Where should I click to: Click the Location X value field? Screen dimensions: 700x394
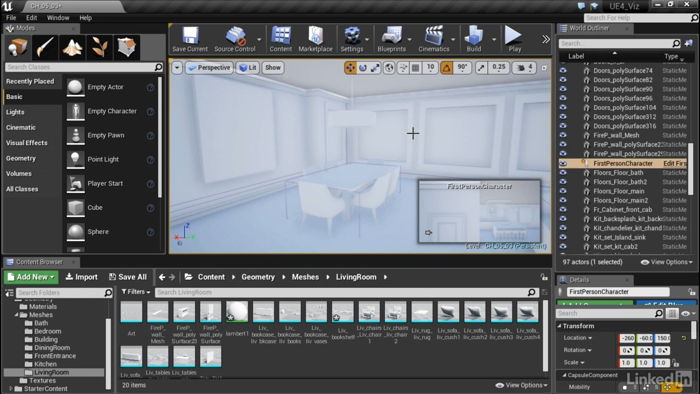point(627,338)
